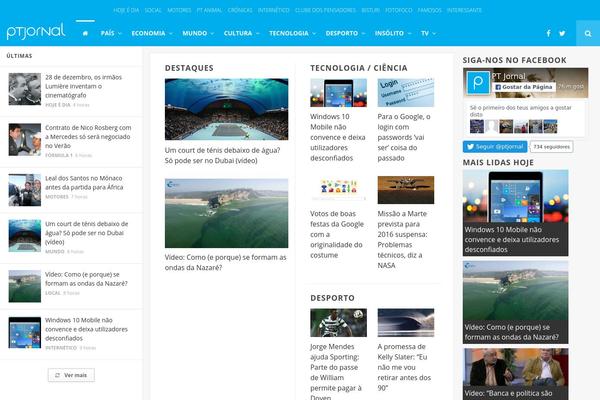This screenshot has width=600, height=400.
Task: Open Lumière brothers thumbnail in Últimas
Action: [x=25, y=89]
